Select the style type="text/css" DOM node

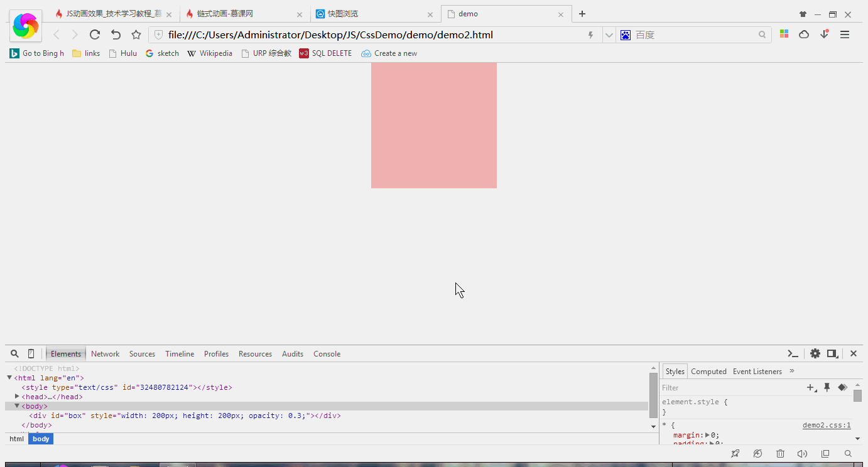pos(127,387)
